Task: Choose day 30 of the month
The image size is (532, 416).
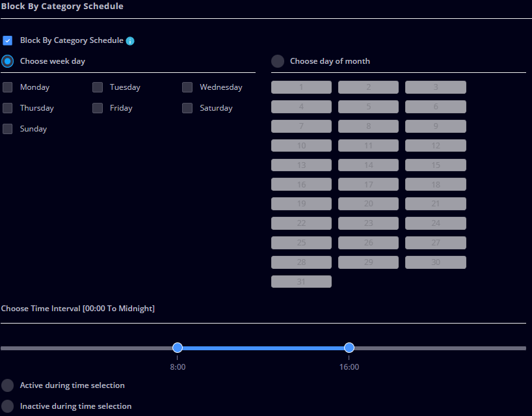Action: click(436, 262)
